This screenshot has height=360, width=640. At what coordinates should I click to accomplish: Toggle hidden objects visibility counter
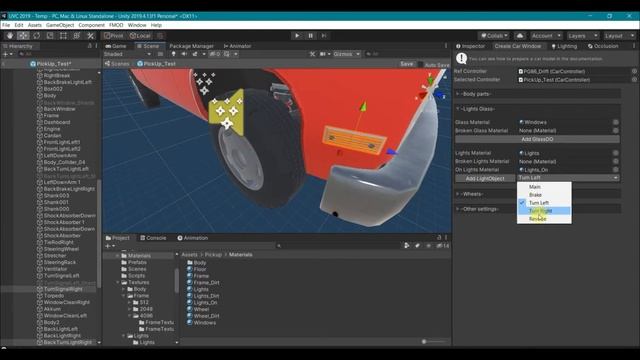click(215, 54)
